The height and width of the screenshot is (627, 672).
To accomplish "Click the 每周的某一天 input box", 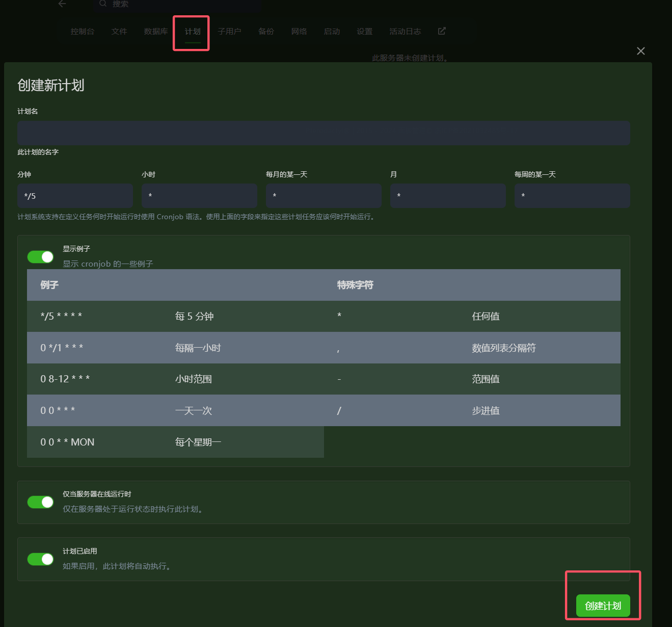I will (572, 196).
